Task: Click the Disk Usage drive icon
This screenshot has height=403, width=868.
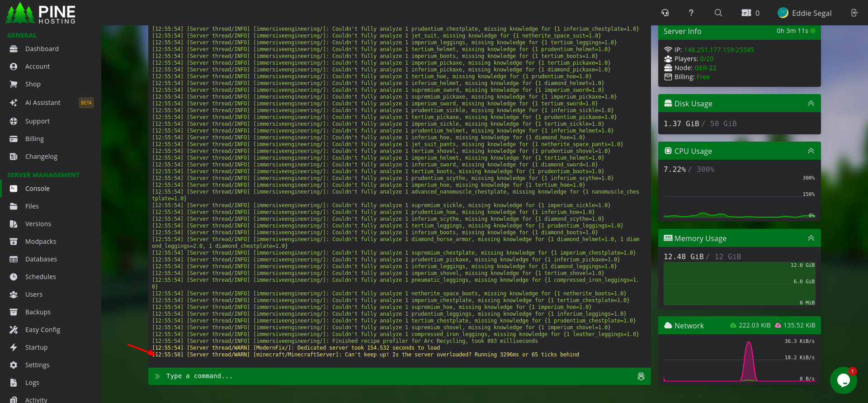Action: click(668, 104)
